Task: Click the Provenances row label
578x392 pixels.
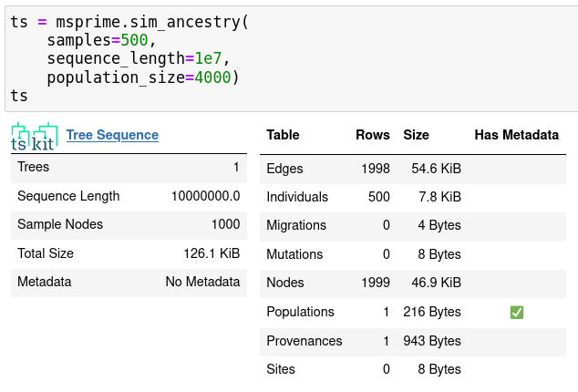Action: [304, 341]
